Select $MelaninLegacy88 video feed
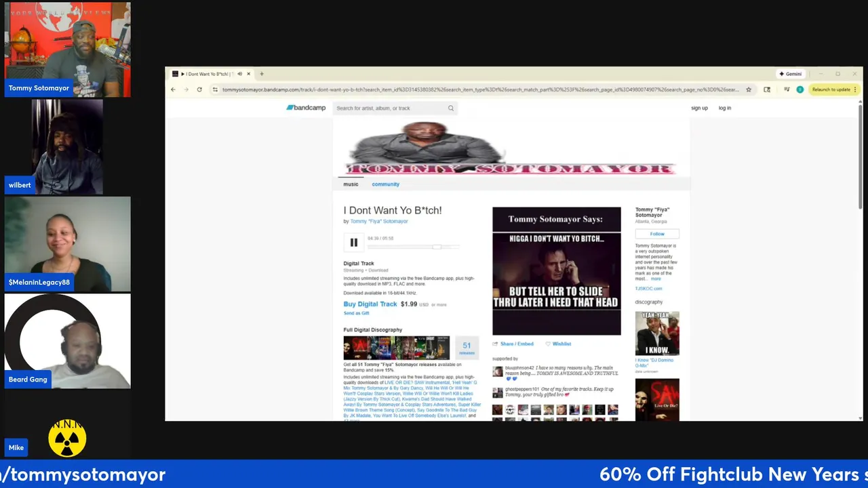This screenshot has width=868, height=488. point(68,244)
